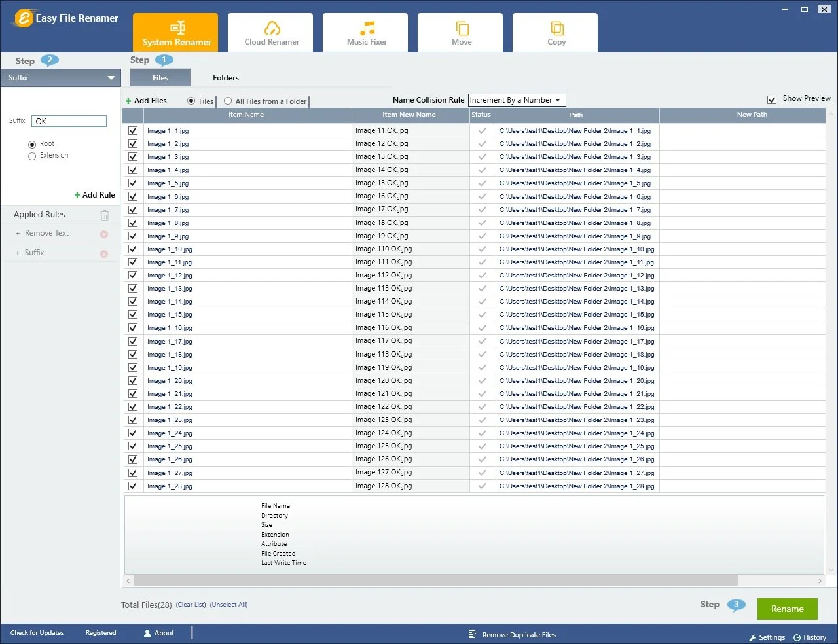Screen dimensions: 838x644
Task: Uncheck the Image 1_5.jpg file checkbox
Action: pyautogui.click(x=133, y=183)
